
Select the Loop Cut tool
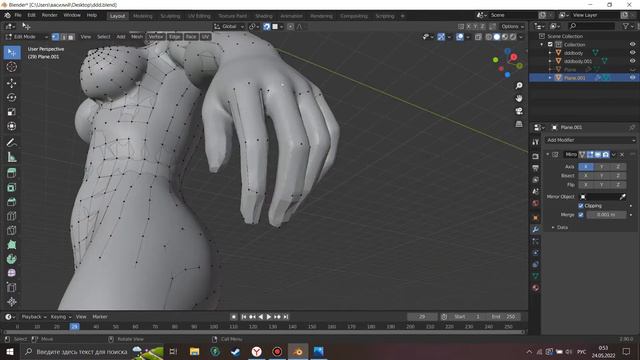click(11, 216)
